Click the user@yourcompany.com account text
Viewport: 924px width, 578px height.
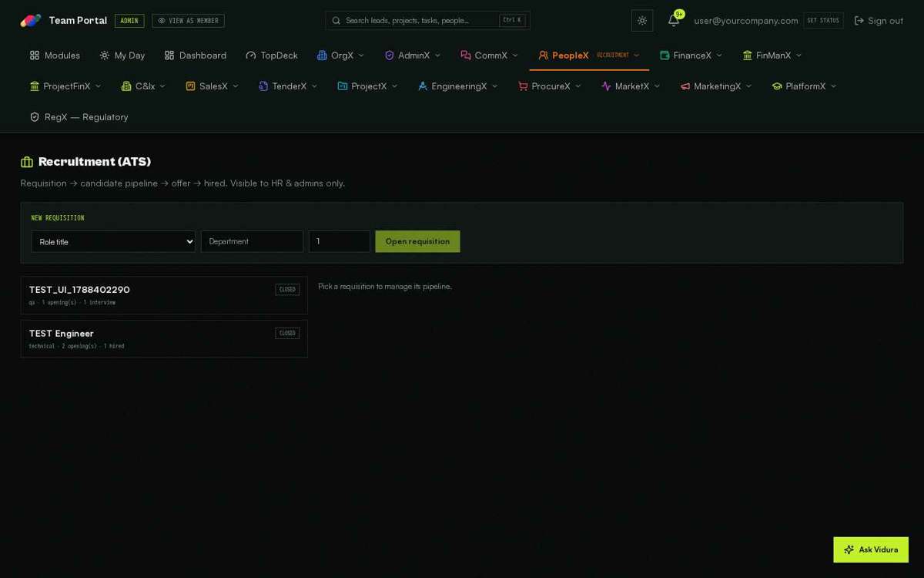pyautogui.click(x=746, y=21)
